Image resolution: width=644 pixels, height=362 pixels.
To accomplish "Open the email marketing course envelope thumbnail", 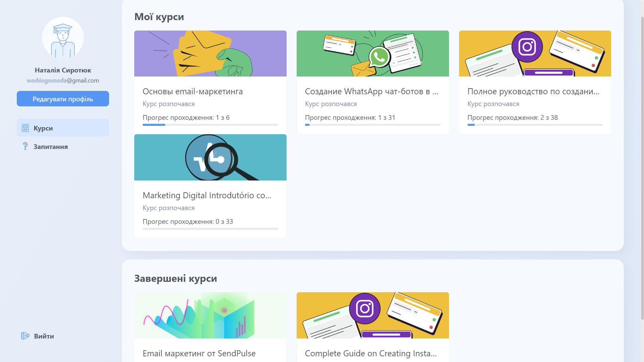I will (x=210, y=54).
